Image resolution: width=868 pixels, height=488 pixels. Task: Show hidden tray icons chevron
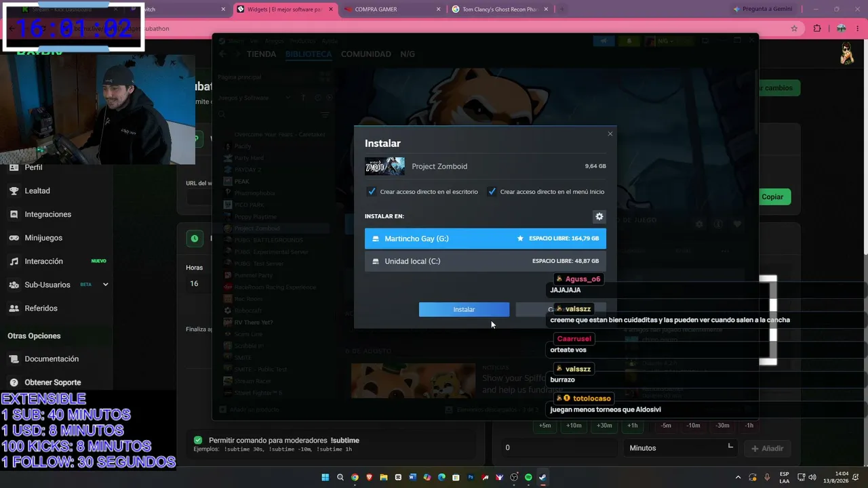tap(738, 477)
